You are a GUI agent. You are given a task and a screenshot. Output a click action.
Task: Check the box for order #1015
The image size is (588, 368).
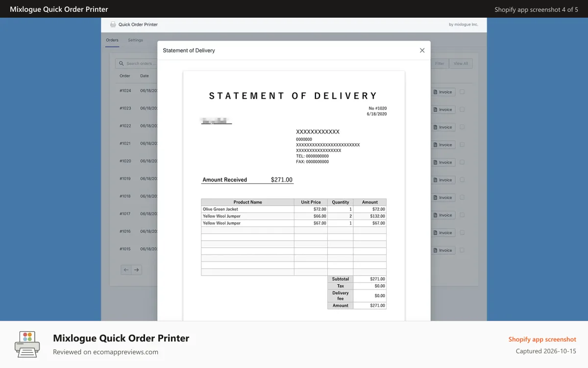462,250
